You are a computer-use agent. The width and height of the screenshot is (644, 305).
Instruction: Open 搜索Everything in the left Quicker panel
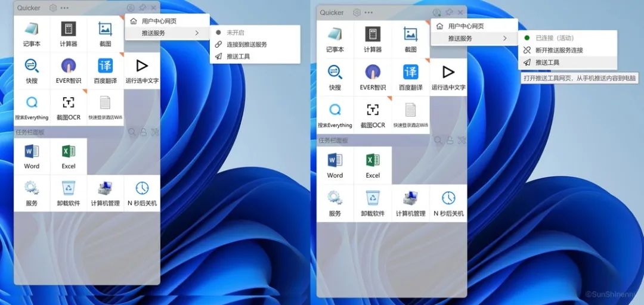click(32, 108)
